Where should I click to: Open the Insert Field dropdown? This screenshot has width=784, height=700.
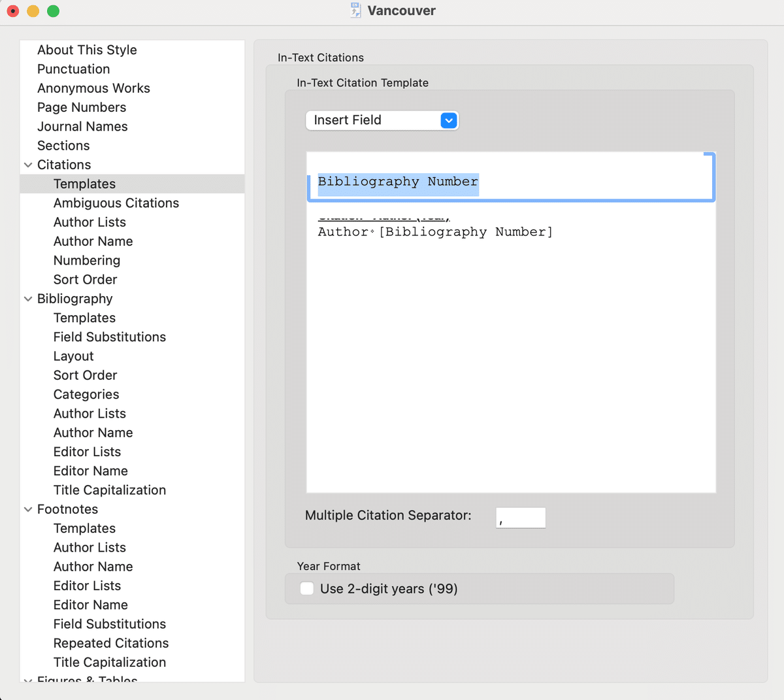[x=382, y=120]
